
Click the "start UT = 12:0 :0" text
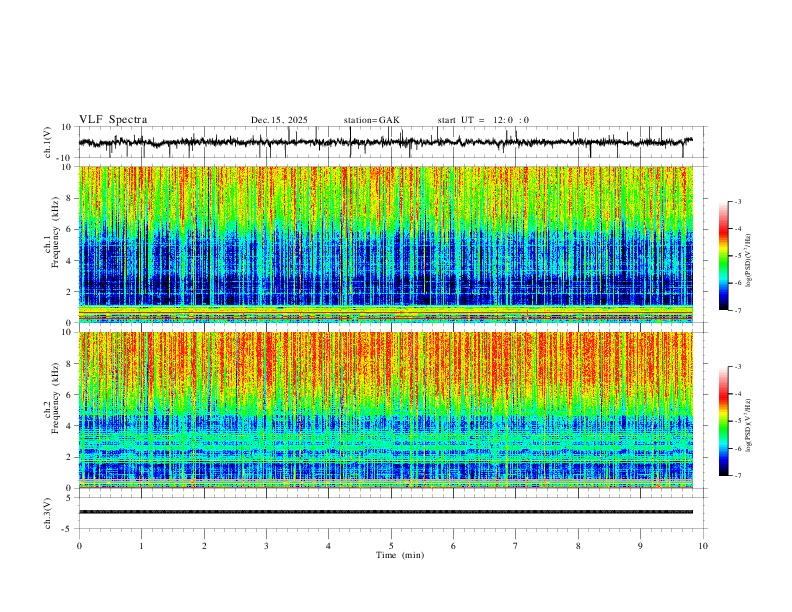(483, 120)
